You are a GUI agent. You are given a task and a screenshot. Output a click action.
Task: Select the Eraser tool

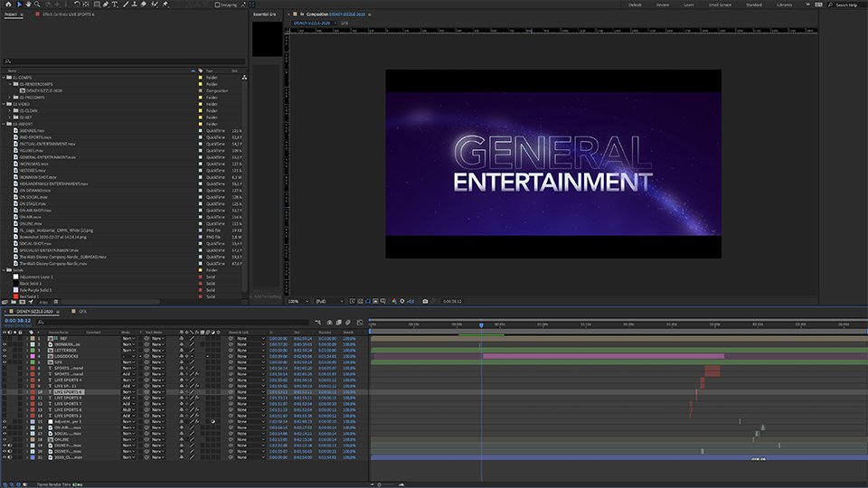coord(144,4)
